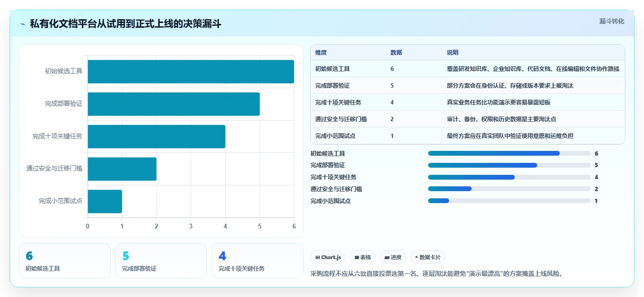The image size is (644, 297).
Task: Select the 数据卡片 chip
Action: click(x=428, y=257)
